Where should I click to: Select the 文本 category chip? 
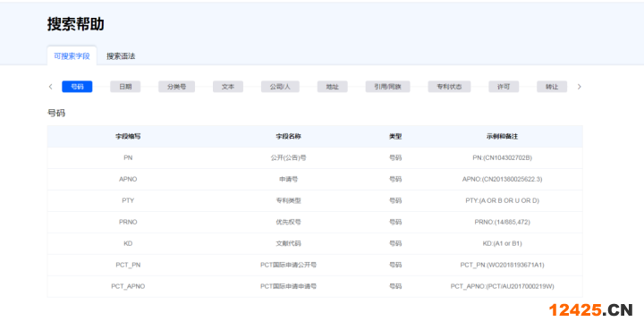[228, 87]
